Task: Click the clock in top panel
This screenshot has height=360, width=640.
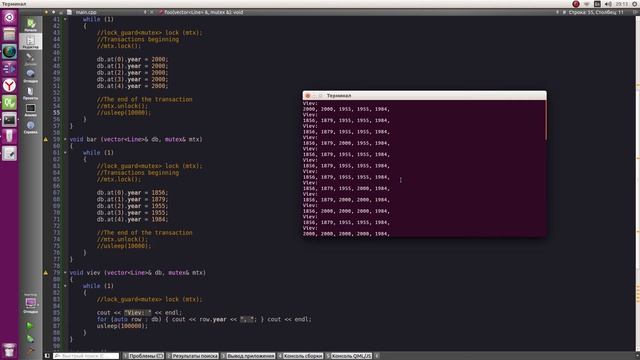Action: click(622, 4)
